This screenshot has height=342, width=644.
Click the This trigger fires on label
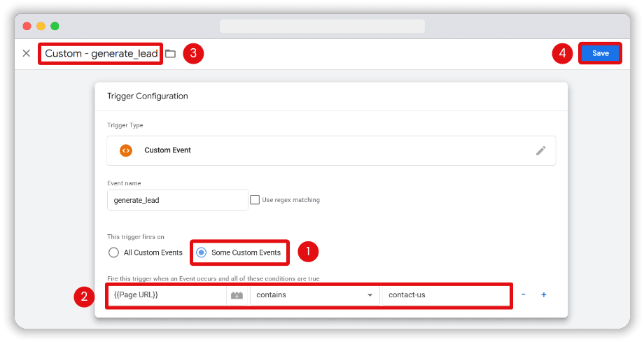click(136, 237)
